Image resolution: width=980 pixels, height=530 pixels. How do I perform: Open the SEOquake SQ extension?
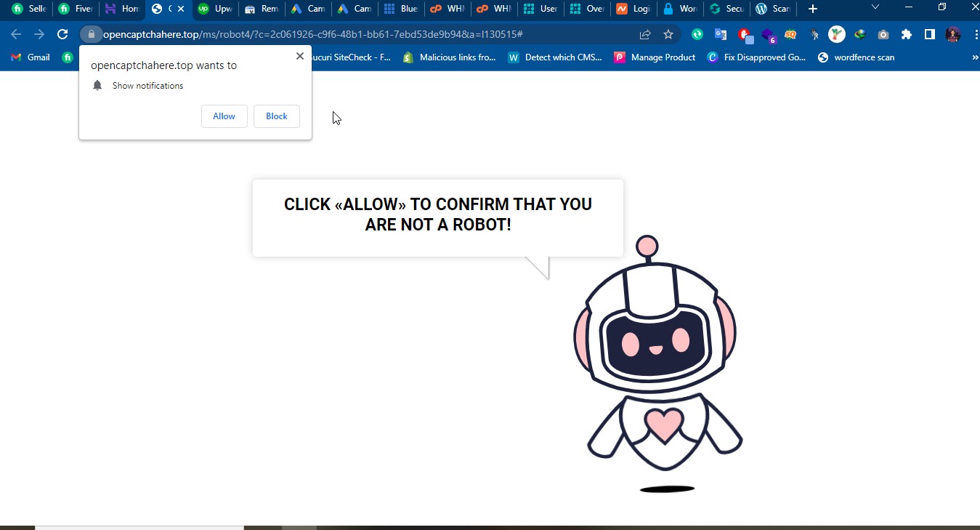click(790, 34)
